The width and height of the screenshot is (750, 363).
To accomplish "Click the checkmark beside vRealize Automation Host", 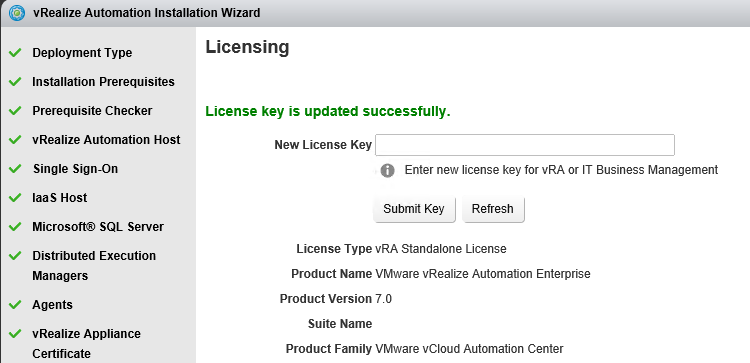I will (x=15, y=140).
